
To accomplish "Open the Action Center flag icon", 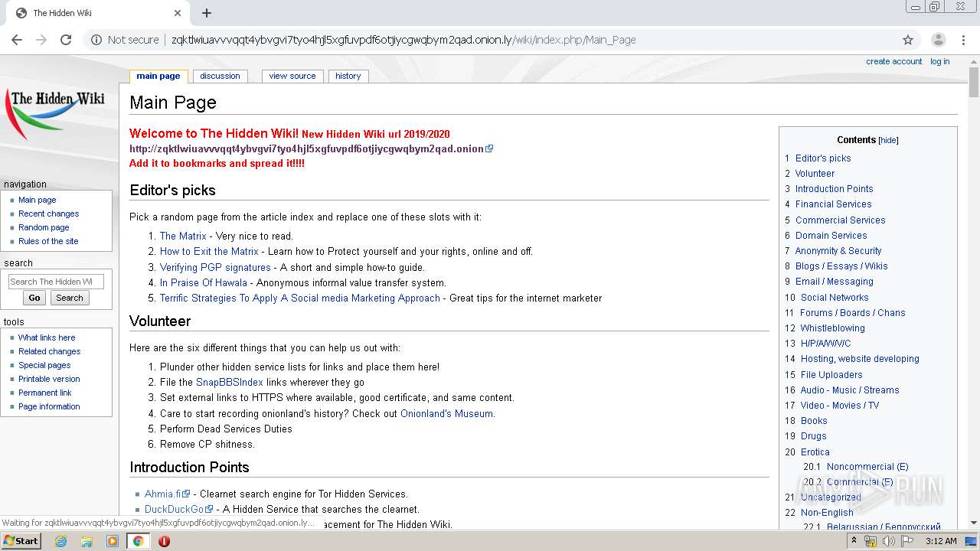I will coord(907,541).
